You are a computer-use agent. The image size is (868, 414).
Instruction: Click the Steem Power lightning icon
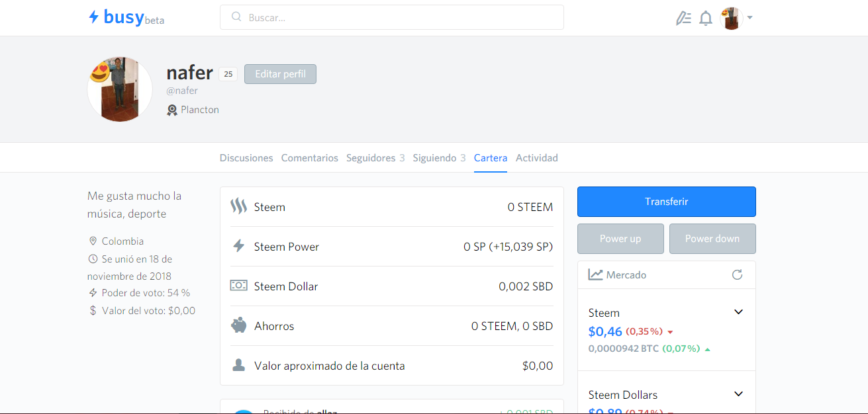(238, 246)
